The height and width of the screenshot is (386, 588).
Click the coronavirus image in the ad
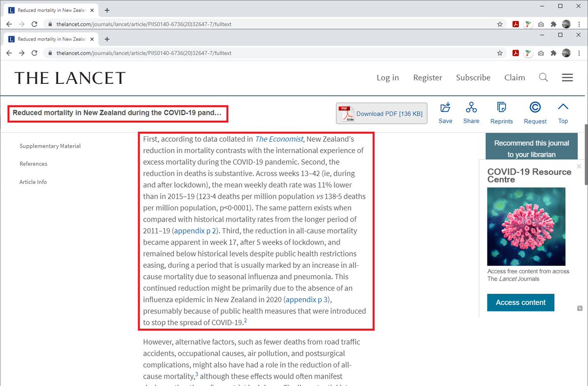click(x=526, y=227)
